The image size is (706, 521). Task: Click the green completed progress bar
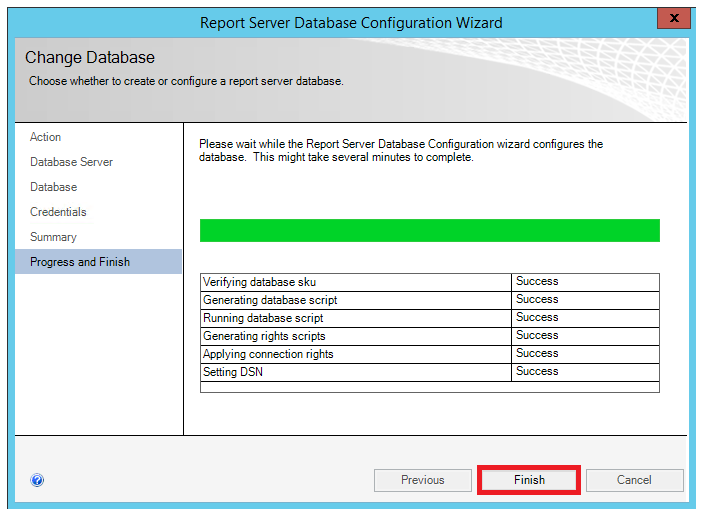[x=430, y=231]
